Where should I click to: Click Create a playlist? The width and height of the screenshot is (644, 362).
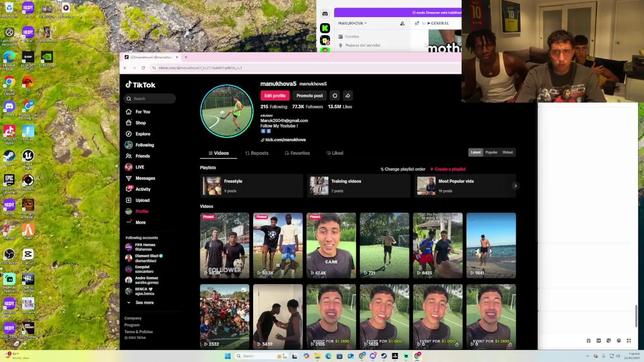click(x=448, y=169)
